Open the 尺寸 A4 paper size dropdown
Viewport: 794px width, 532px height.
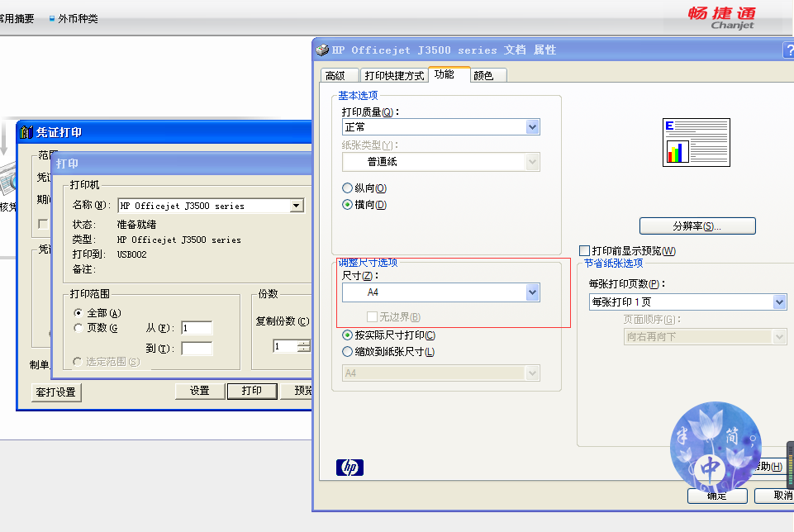532,292
